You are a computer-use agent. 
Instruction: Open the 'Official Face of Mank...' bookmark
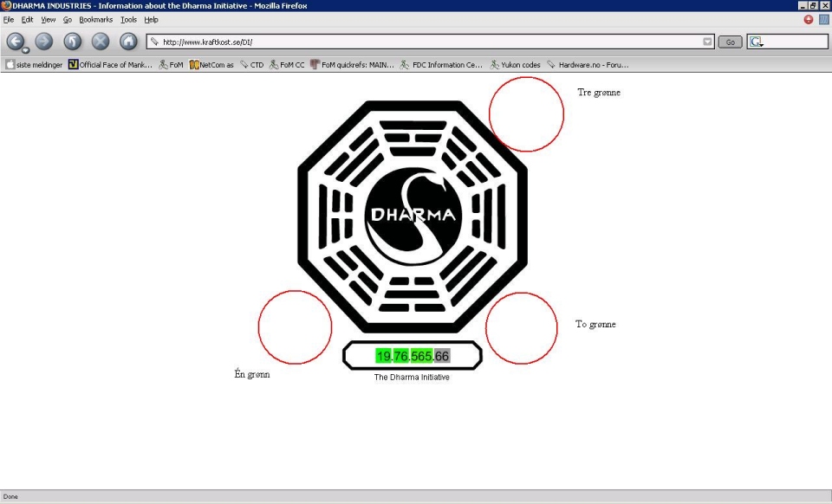110,65
